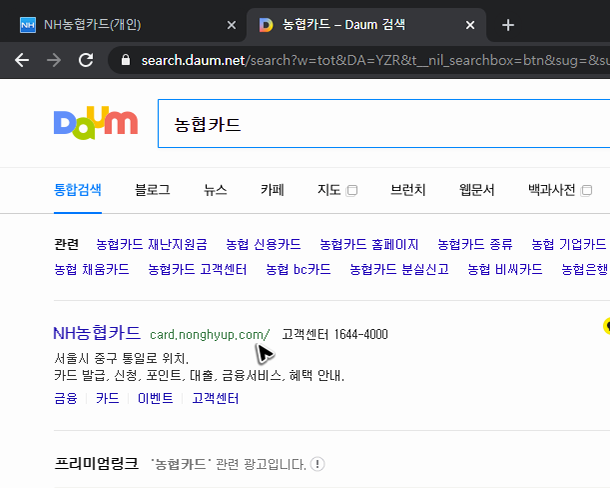Screen dimensions: 610x488
Task: Open related search 농협카드 재난지원금
Action: (x=151, y=244)
